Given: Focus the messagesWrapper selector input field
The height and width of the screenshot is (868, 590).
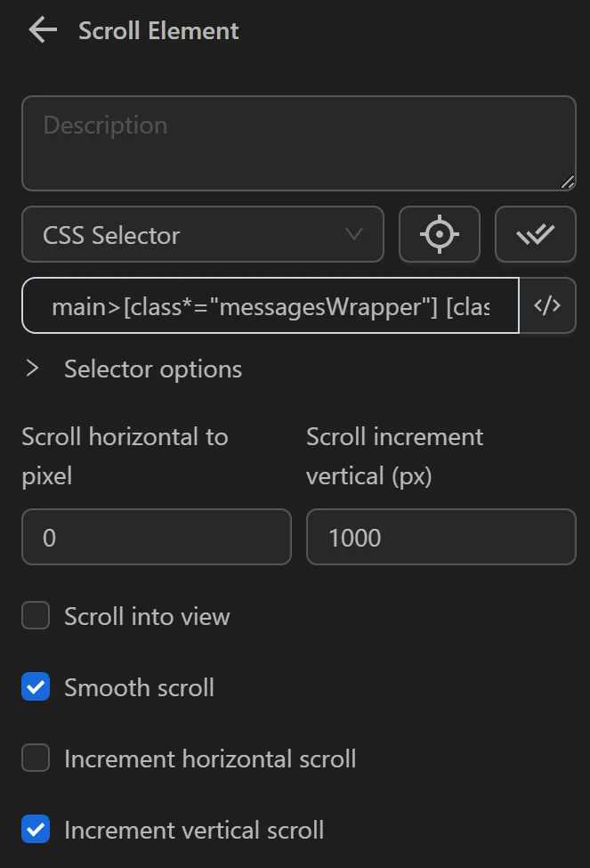Looking at the screenshot, I should [267, 305].
